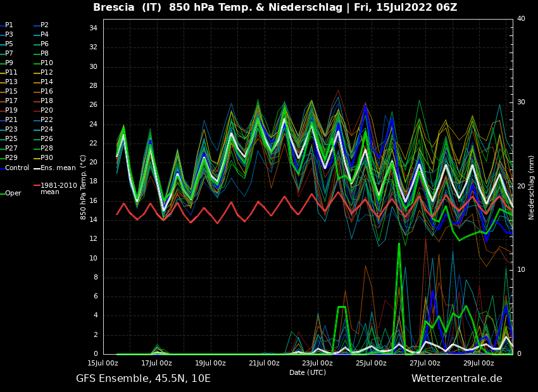
Task: Click legend label P3
Action: point(9,35)
